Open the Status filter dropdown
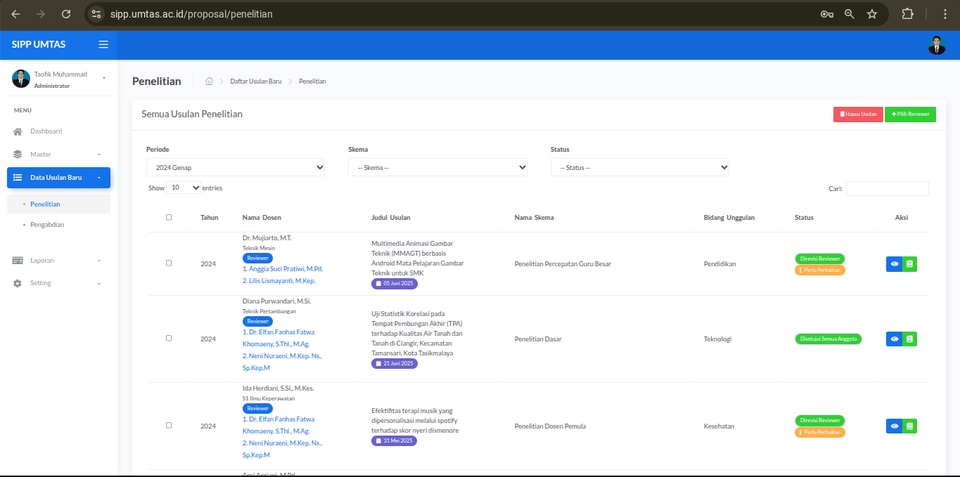Image resolution: width=960 pixels, height=477 pixels. pos(640,168)
